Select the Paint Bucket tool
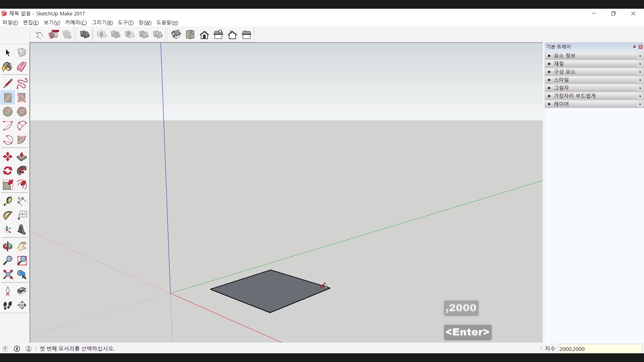This screenshot has height=362, width=644. [x=7, y=67]
